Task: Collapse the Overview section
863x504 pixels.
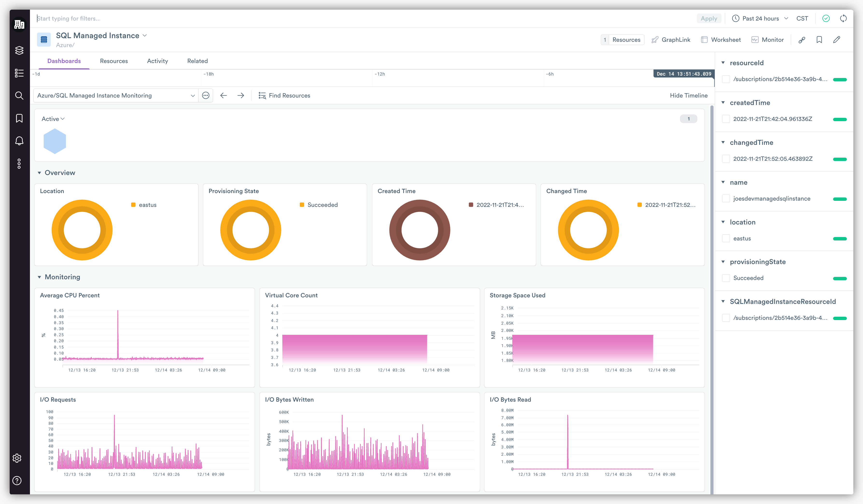Action: coord(39,173)
